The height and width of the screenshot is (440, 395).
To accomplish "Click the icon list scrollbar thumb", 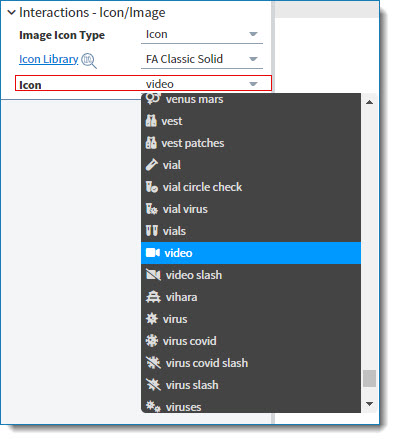I will [x=369, y=378].
